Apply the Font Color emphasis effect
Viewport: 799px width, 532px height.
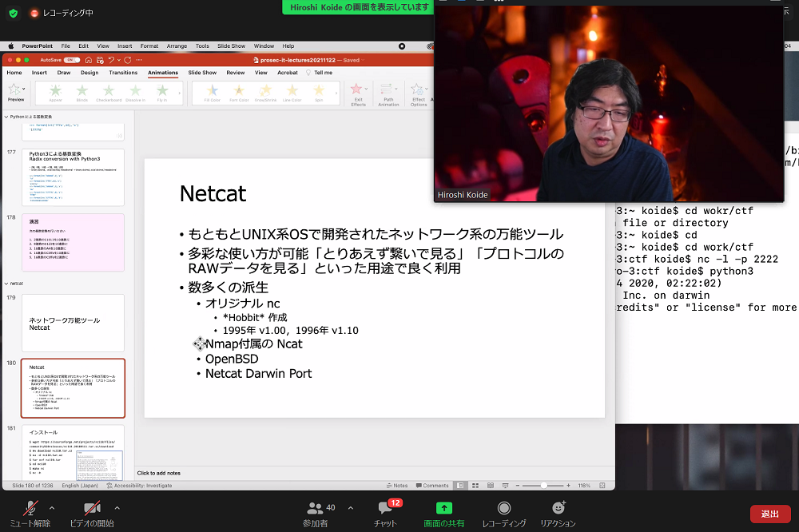(x=239, y=93)
